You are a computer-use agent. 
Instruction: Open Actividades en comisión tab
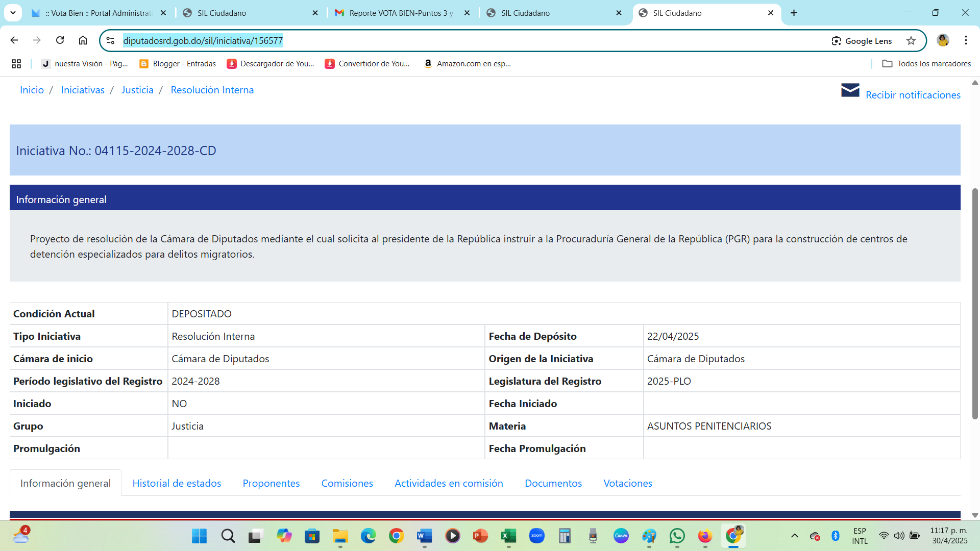coord(449,483)
